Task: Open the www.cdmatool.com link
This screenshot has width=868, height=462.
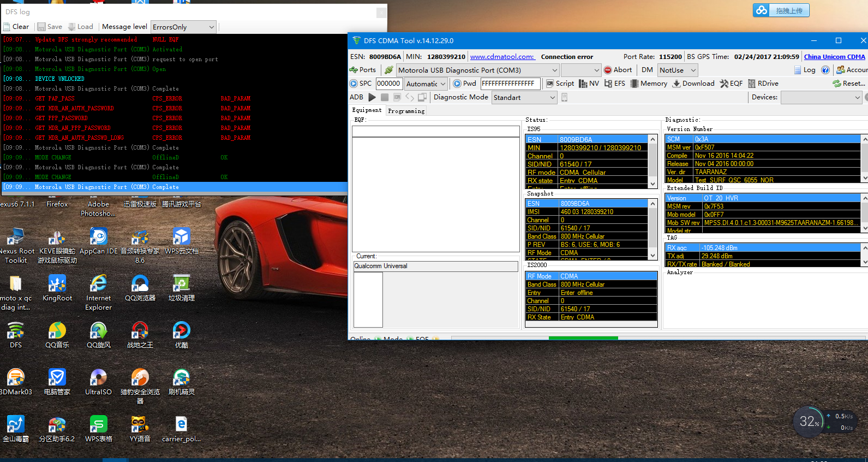Action: pos(502,57)
